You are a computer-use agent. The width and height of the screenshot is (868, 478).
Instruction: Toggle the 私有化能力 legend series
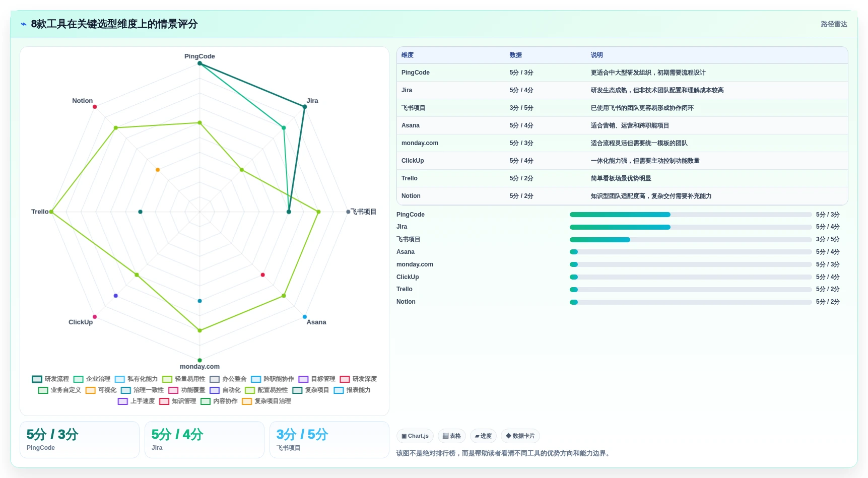[136, 379]
